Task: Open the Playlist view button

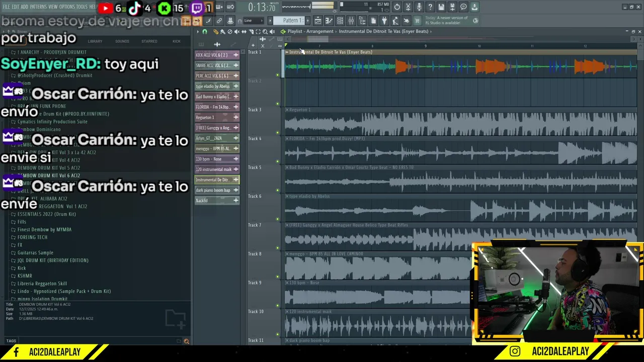Action: coord(318,21)
